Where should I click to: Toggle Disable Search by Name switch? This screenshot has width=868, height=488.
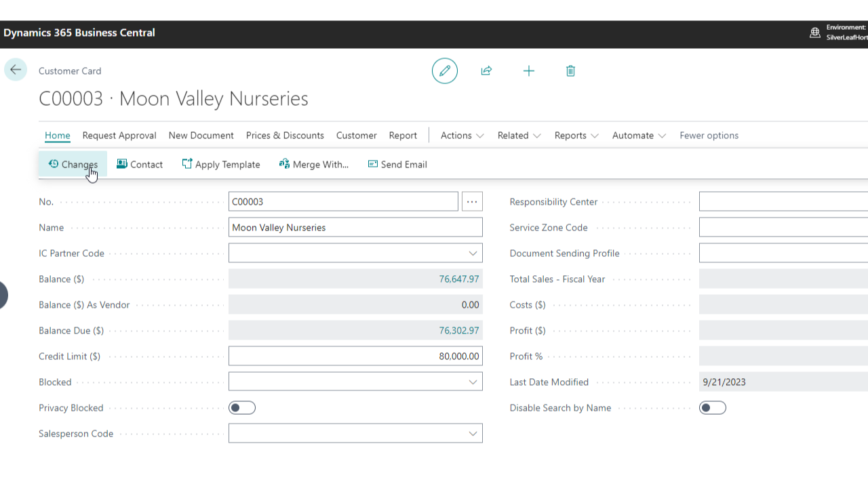tap(713, 407)
